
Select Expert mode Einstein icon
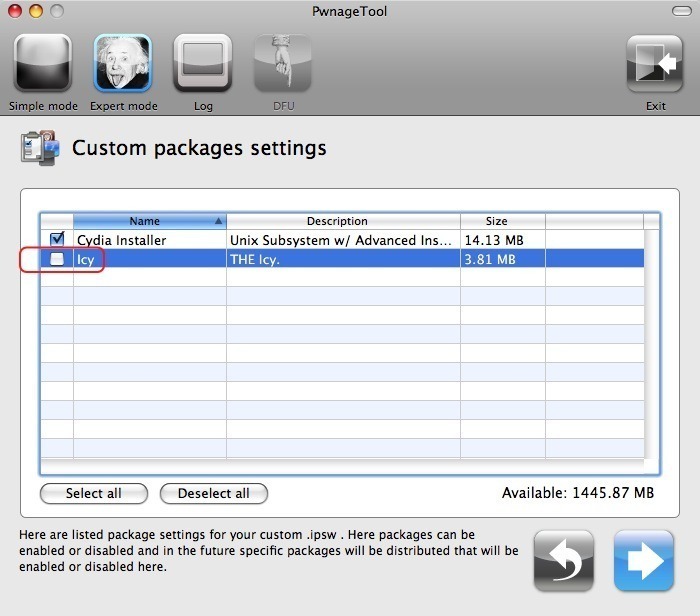point(123,64)
